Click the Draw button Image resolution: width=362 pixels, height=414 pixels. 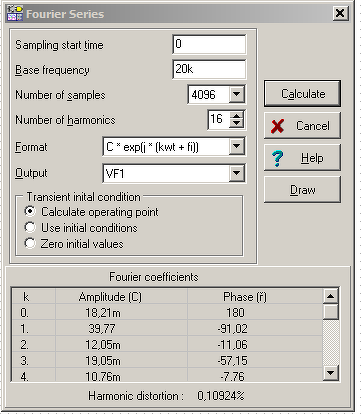pos(302,190)
